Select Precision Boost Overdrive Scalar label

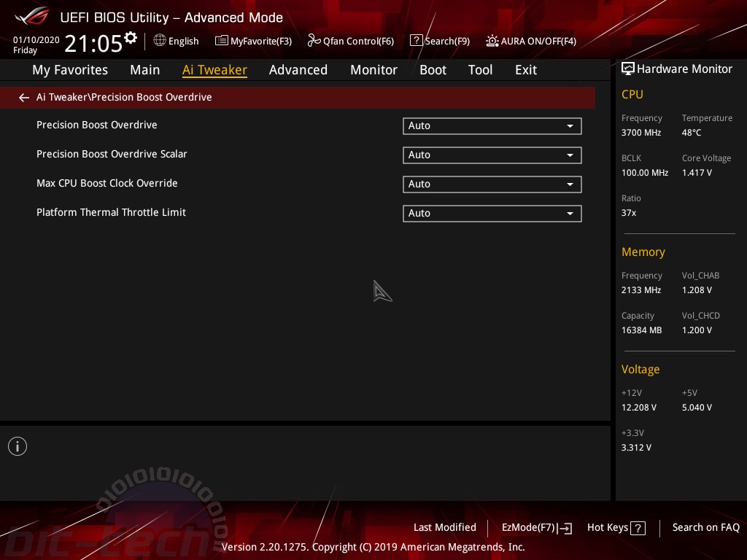[112, 154]
